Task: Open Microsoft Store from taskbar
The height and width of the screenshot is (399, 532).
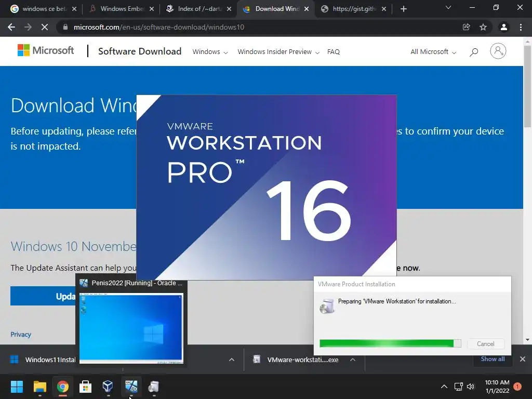Action: [86, 387]
